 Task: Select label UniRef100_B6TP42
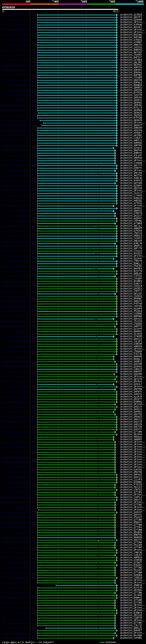coord(131,65)
